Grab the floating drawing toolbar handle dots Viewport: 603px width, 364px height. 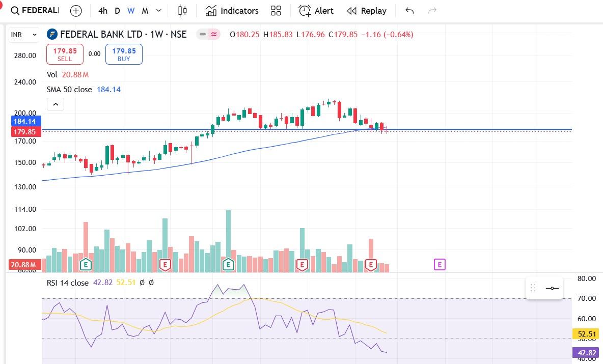(x=533, y=288)
